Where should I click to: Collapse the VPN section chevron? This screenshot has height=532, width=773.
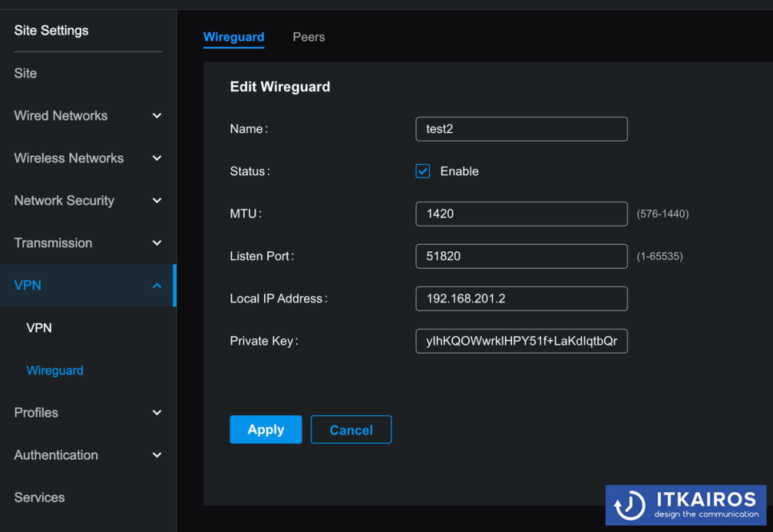pyautogui.click(x=157, y=286)
